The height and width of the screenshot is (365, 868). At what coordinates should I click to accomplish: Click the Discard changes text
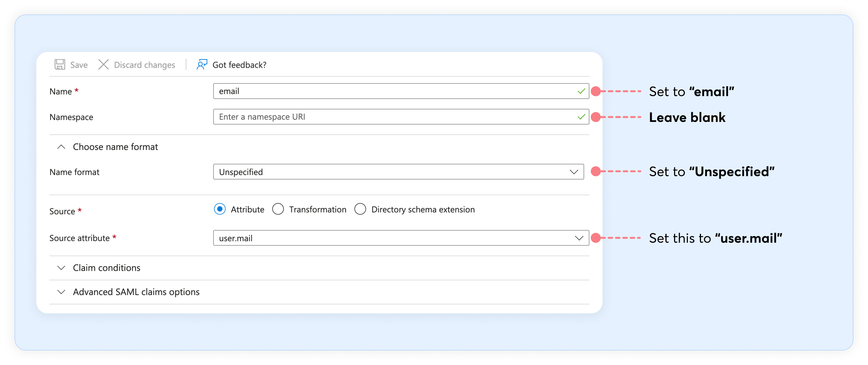tap(145, 65)
